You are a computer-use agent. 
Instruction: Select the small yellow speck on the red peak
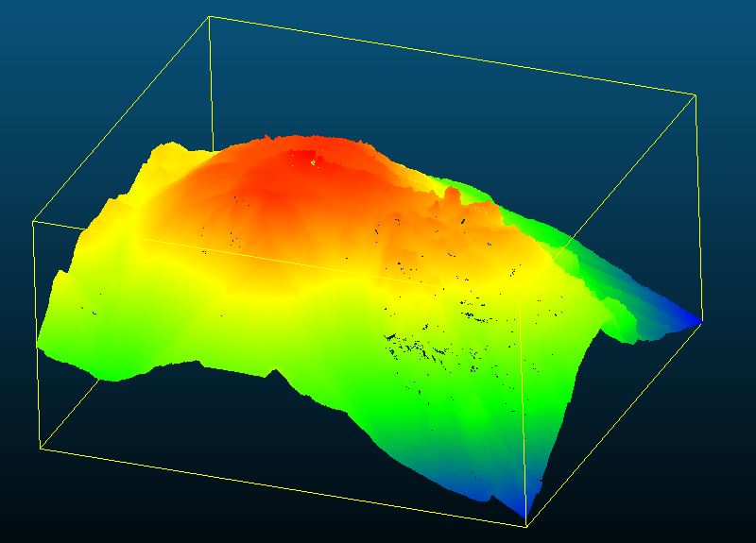click(x=315, y=161)
